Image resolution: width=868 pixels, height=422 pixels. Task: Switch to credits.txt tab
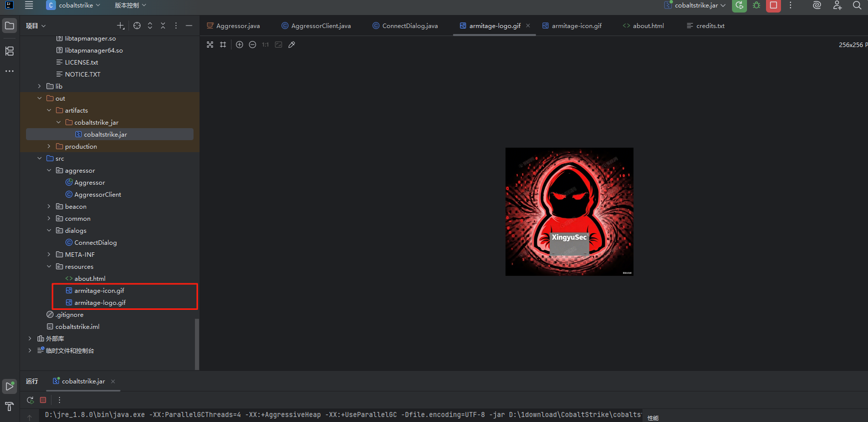[705, 26]
